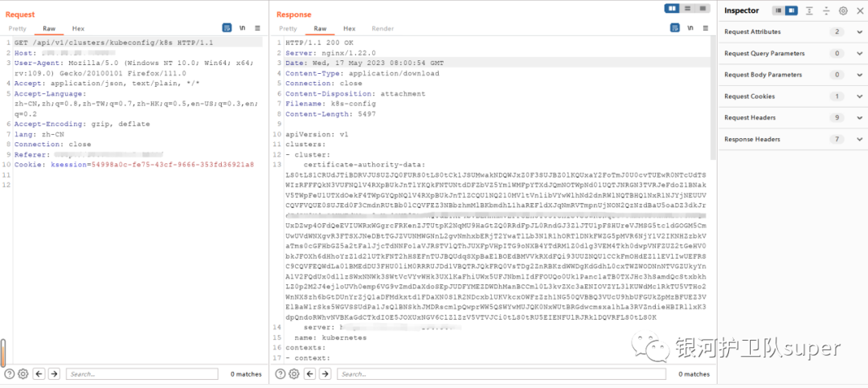Screen dimensions: 868x388
Task: Click the Filename: k8s-config header
Action: [330, 104]
